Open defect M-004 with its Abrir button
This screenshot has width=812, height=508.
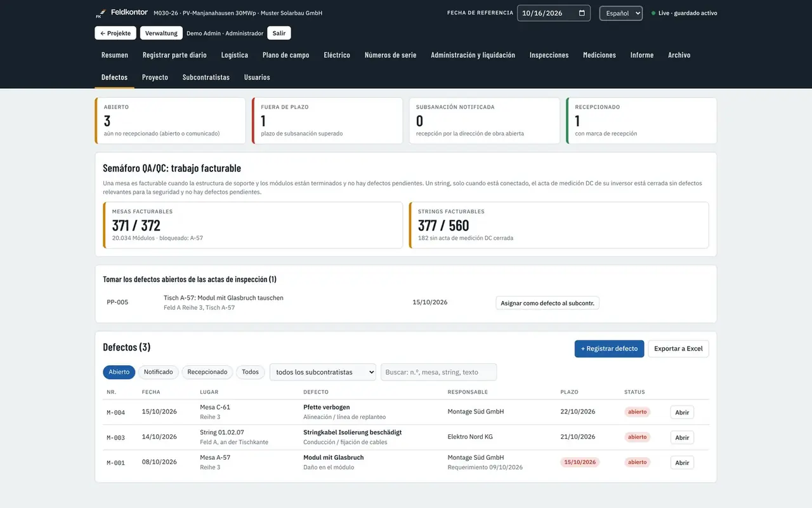coord(682,412)
